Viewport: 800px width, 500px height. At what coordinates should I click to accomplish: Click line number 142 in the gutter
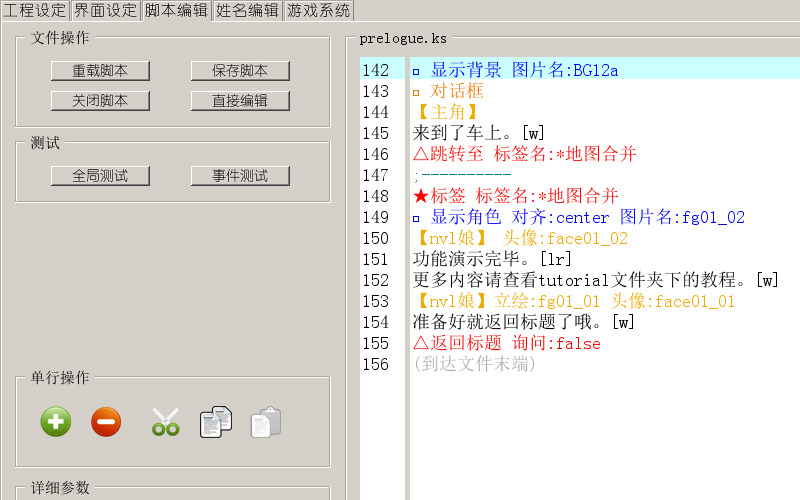click(x=376, y=70)
